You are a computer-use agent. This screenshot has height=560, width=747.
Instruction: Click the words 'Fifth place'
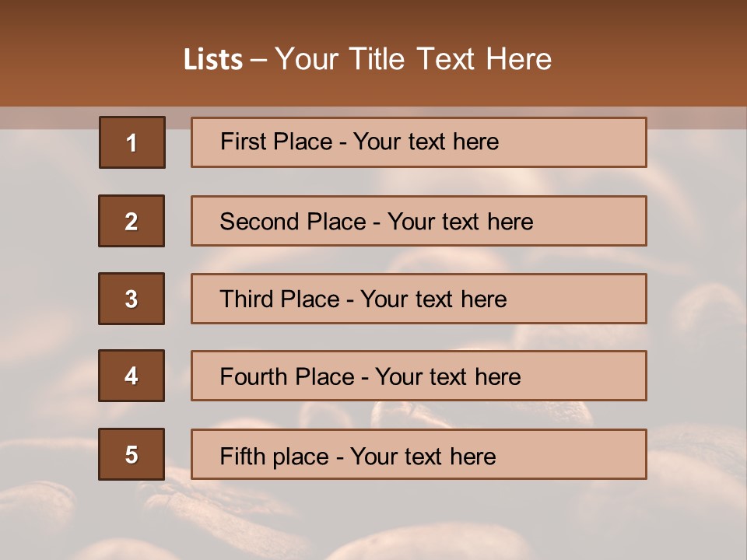pyautogui.click(x=275, y=457)
